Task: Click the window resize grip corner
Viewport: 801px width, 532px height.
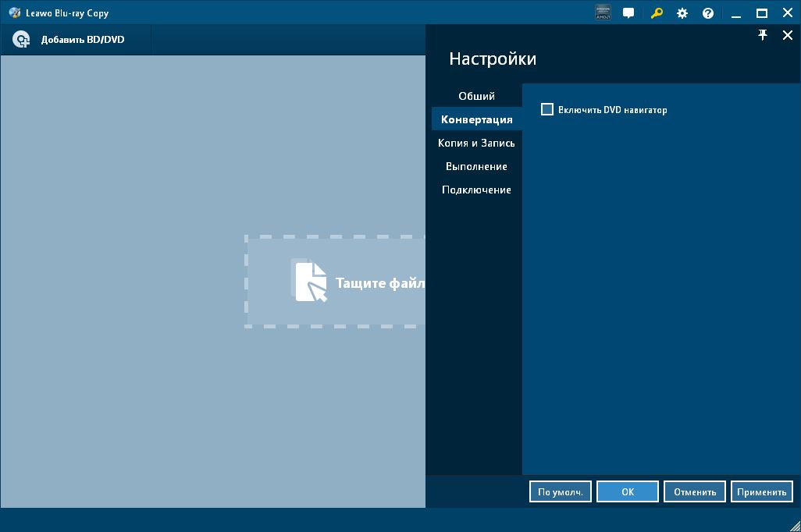Action: click(795, 526)
